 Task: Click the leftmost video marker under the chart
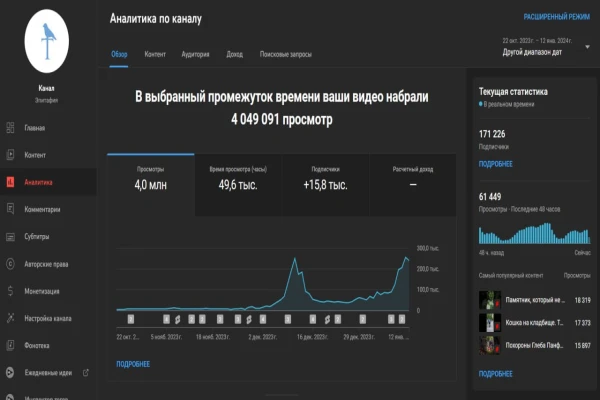click(x=131, y=319)
